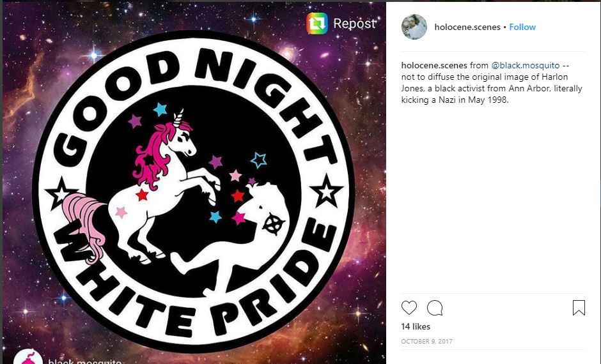Viewport: 601px width, 364px height.
Task: Open comments via speech bubble icon
Action: (435, 308)
